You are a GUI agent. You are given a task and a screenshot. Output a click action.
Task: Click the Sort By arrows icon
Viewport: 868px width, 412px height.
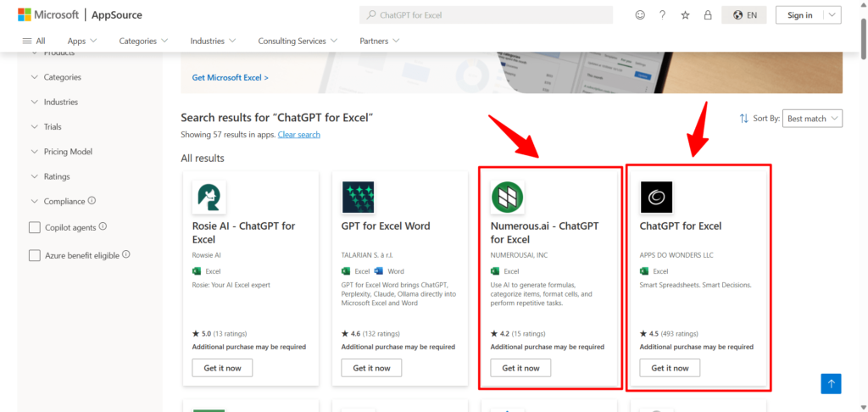click(744, 119)
